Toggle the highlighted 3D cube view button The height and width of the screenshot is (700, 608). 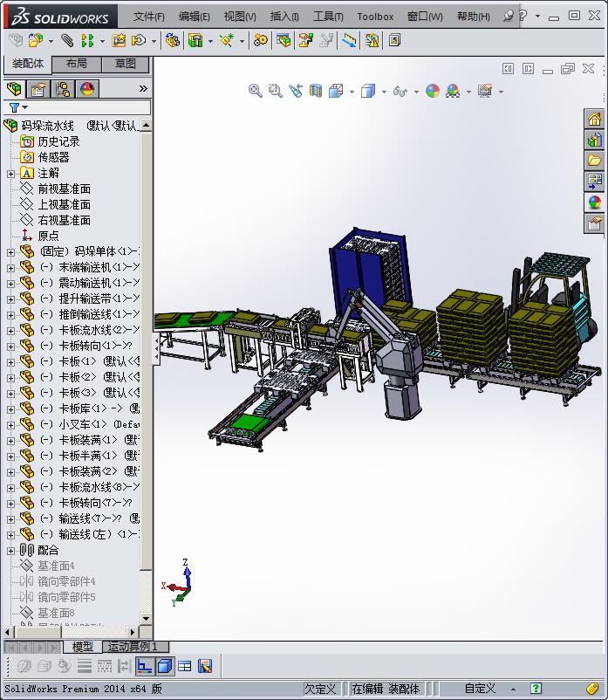pyautogui.click(x=165, y=666)
